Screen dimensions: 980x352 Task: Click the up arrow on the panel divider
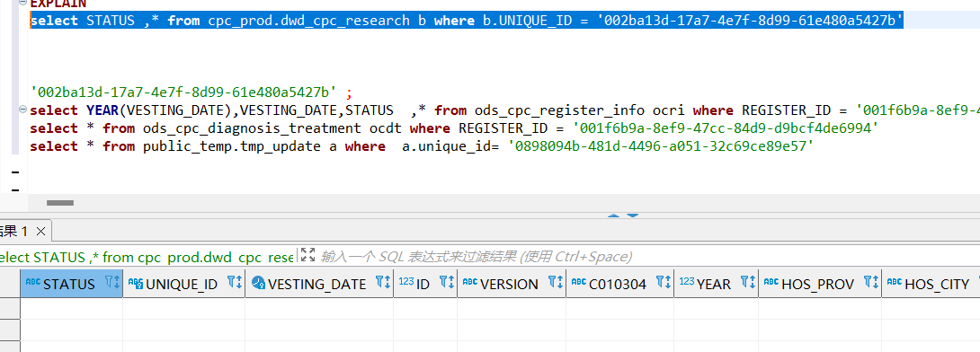coord(614,216)
